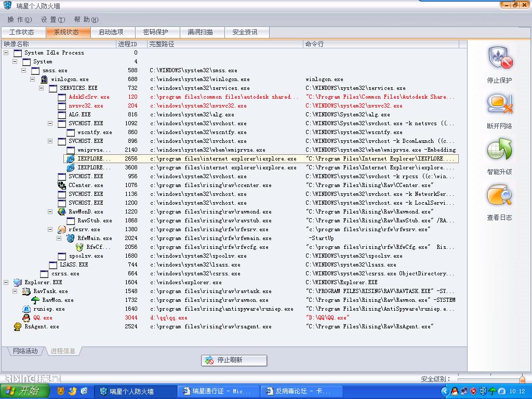Collapse the SERVICES.EXE tree node
532x399 pixels.
tap(42, 88)
